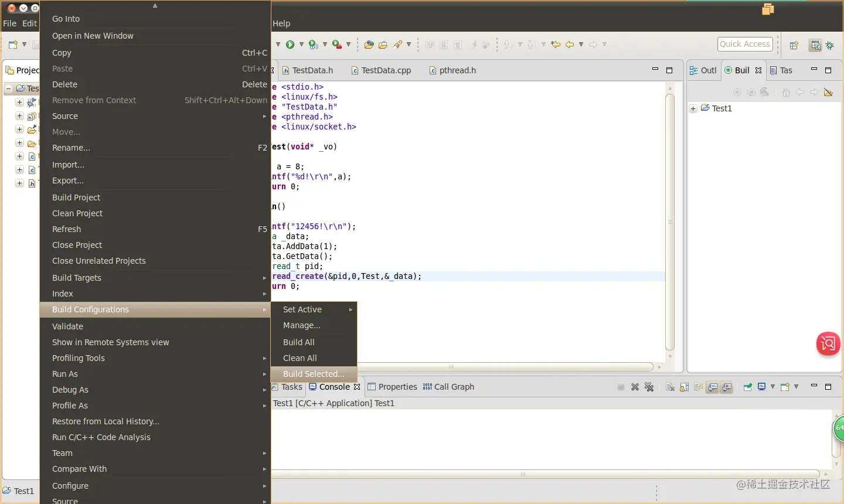
Task: Open the Call Graph tab
Action: [448, 387]
